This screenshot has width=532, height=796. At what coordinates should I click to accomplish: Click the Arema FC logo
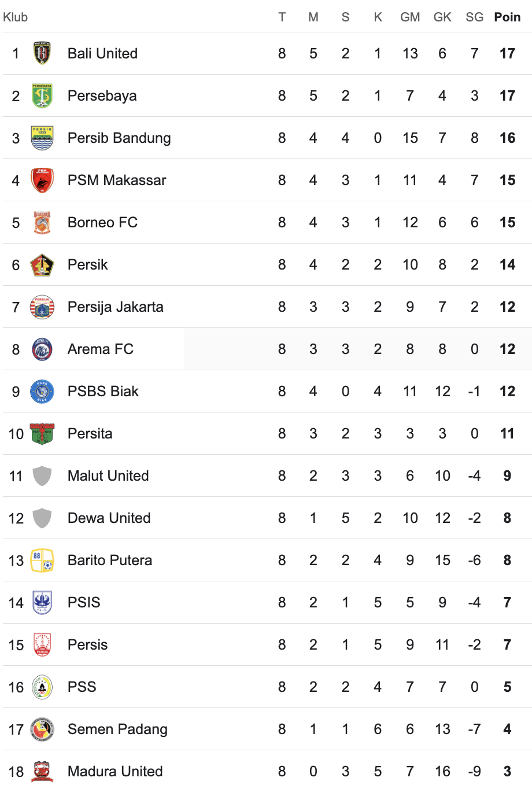42,349
